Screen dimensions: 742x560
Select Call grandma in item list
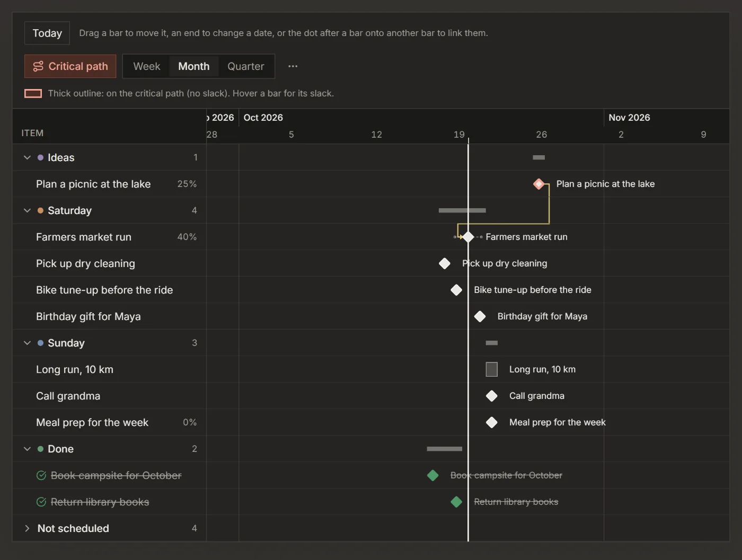(109, 396)
